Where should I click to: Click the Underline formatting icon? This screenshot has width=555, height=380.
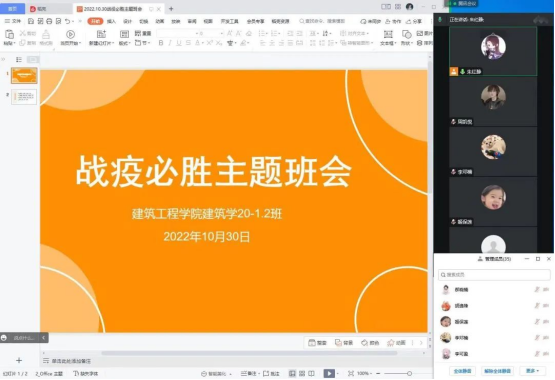[x=179, y=43]
